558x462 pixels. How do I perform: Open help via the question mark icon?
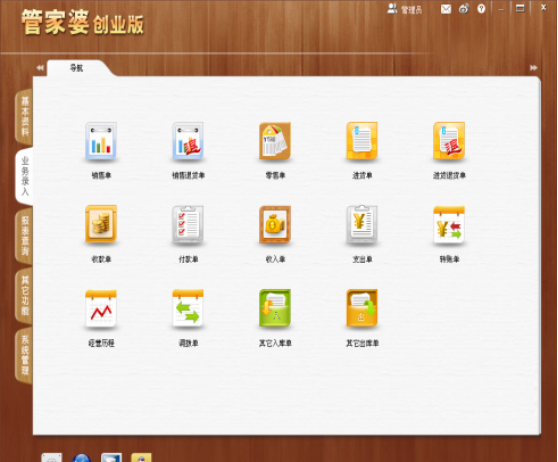[481, 9]
